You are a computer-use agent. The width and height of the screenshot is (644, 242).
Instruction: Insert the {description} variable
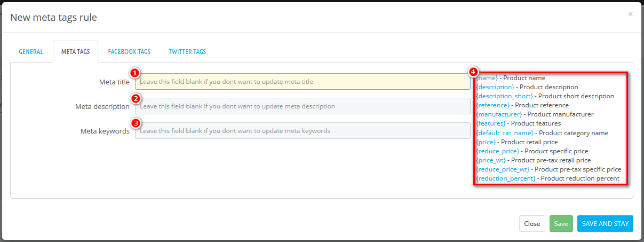click(495, 87)
